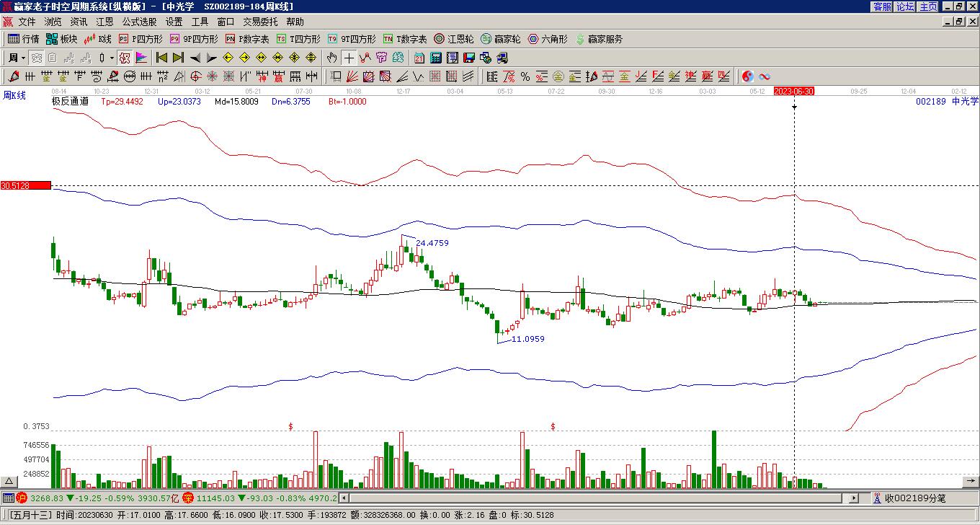
Task: Click the blue infinity symbol icon
Action: (765, 76)
